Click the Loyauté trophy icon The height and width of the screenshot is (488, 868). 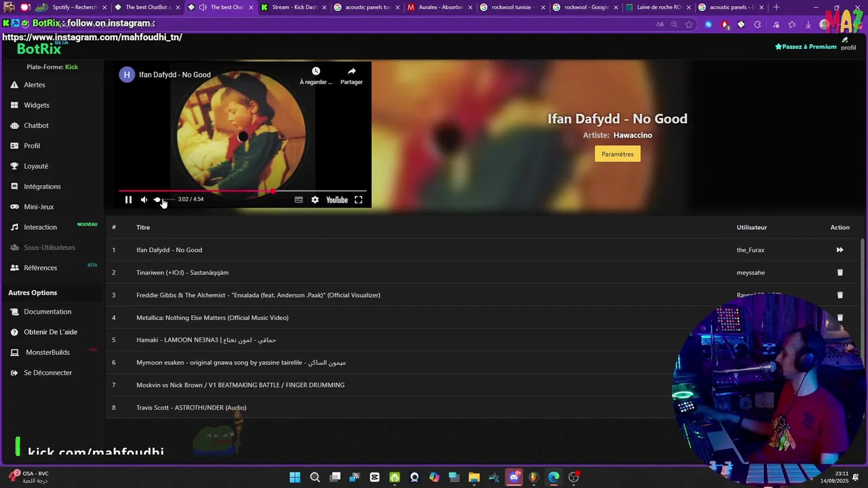(x=14, y=166)
